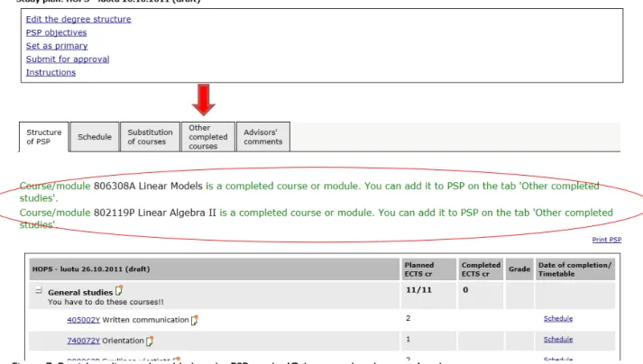This screenshot has width=643, height=364.
Task: Open course code 405002Y link
Action: 83,320
